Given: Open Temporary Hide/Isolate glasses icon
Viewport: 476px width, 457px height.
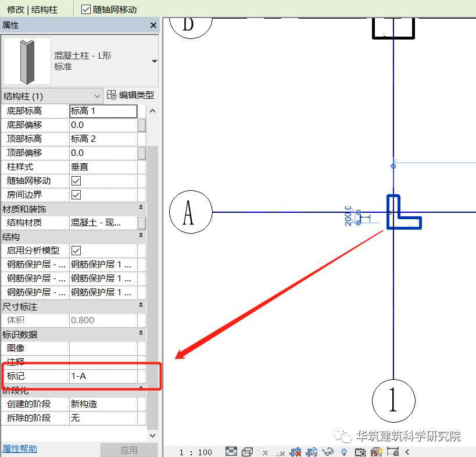Looking at the screenshot, I should coord(328,452).
